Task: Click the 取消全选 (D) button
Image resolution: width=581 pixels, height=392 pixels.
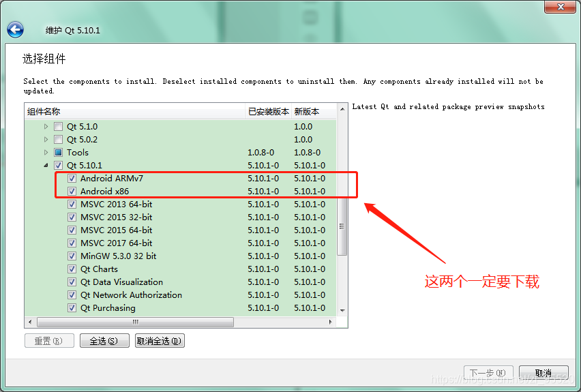Action: [160, 341]
